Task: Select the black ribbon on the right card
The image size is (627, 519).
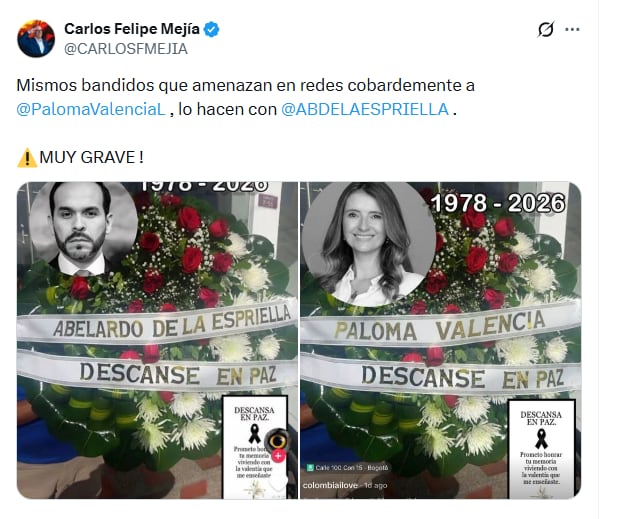Action: (541, 439)
